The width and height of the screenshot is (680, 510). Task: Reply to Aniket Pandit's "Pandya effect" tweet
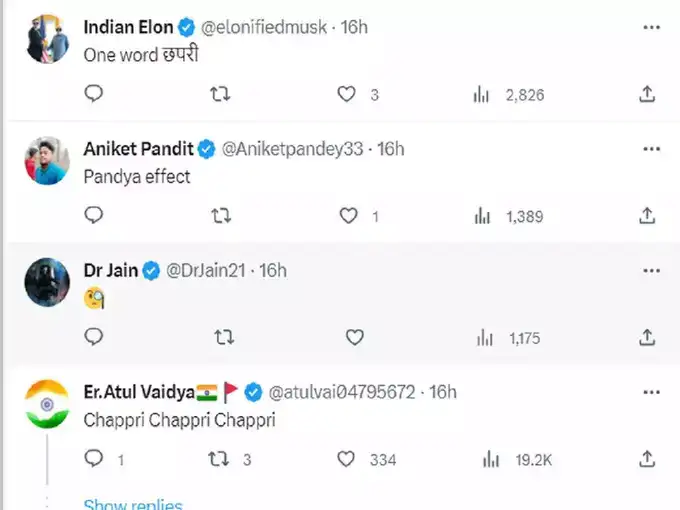[x=94, y=215]
